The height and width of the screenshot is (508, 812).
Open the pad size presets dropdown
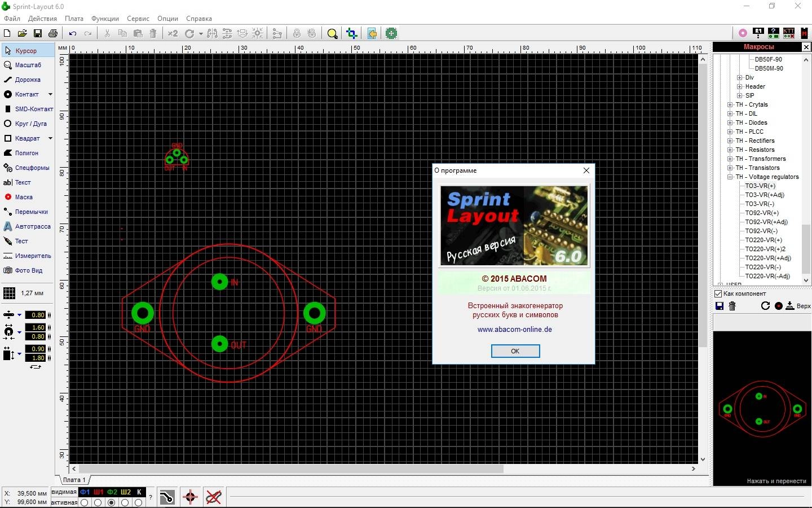pyautogui.click(x=19, y=332)
